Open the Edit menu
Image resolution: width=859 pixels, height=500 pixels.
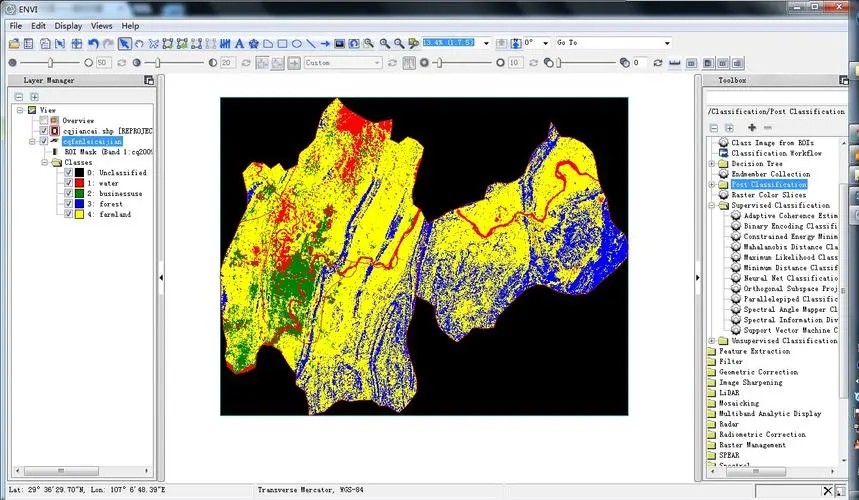click(x=38, y=26)
